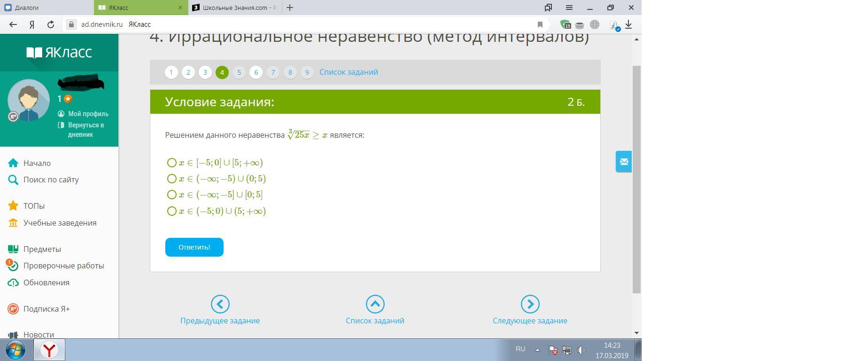
Task: Click the YaKlass logo in sidebar
Action: (x=59, y=52)
